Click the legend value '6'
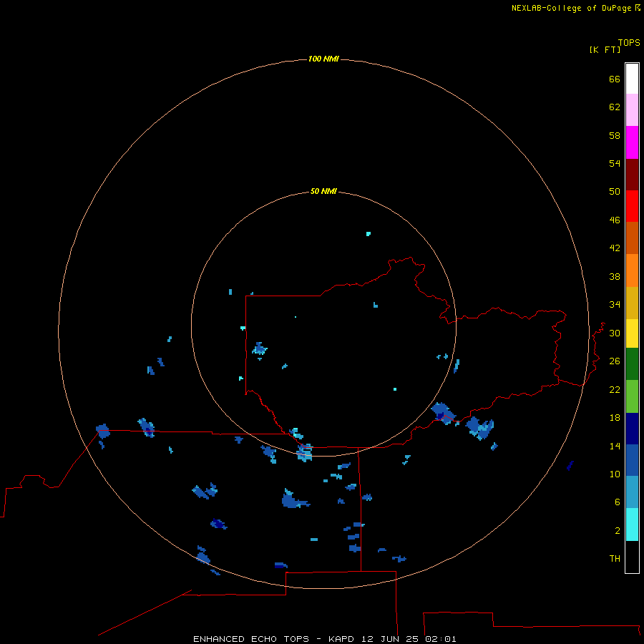The height and width of the screenshot is (644, 644). (x=618, y=502)
